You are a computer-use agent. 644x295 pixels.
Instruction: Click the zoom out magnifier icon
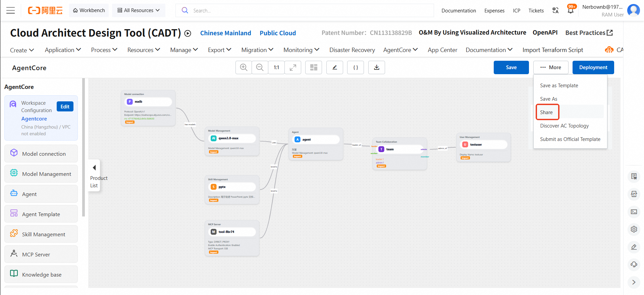pyautogui.click(x=260, y=67)
